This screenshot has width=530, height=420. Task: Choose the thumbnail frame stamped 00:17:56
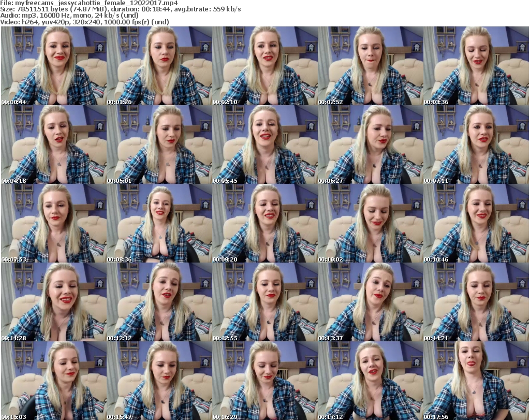point(476,381)
